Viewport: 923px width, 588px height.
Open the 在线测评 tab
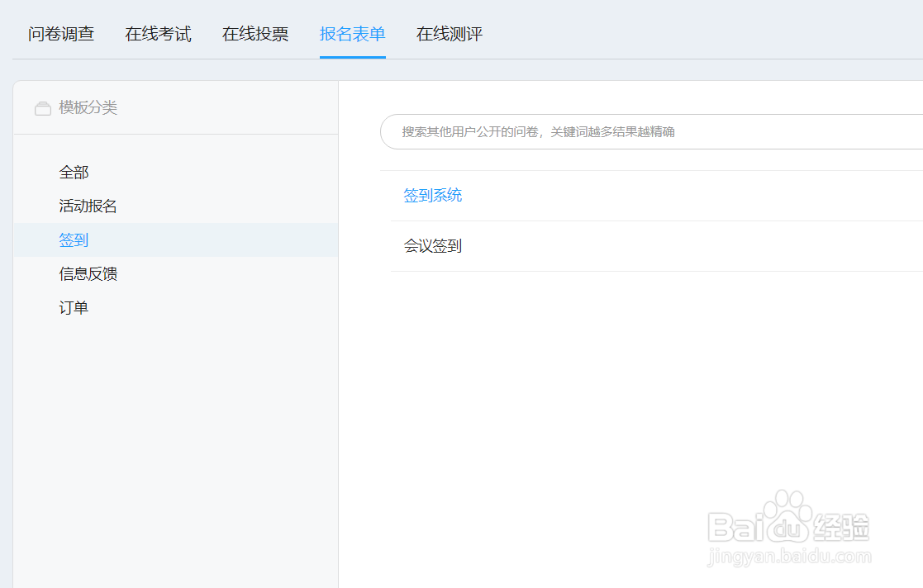click(450, 34)
